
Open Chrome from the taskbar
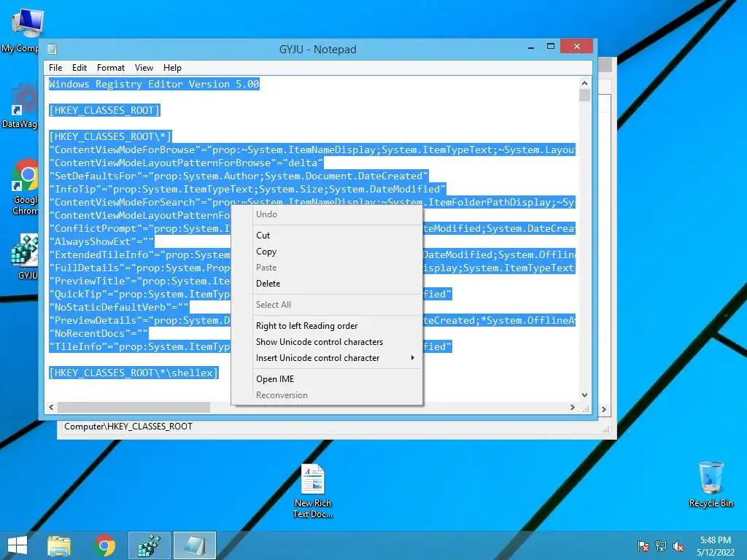click(x=105, y=545)
